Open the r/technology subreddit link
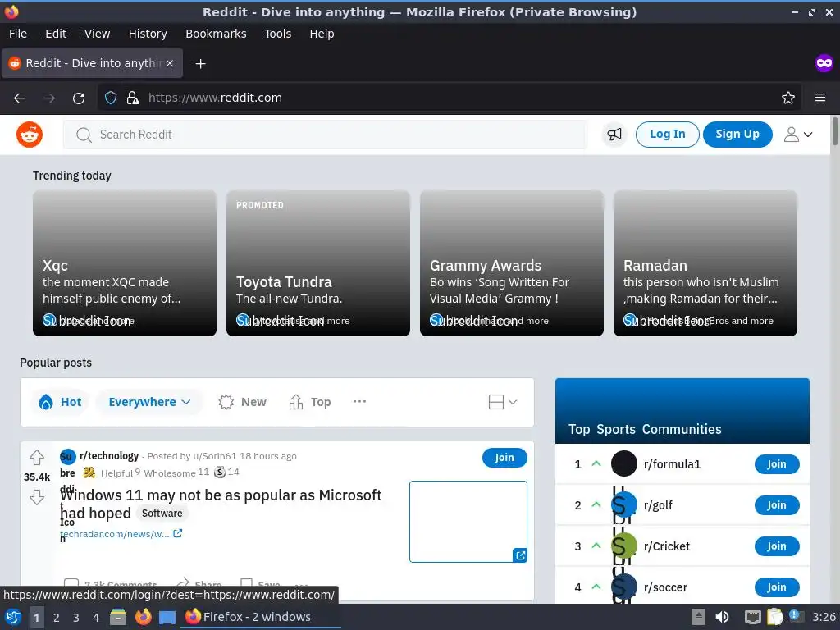Image resolution: width=840 pixels, height=630 pixels. (x=109, y=456)
